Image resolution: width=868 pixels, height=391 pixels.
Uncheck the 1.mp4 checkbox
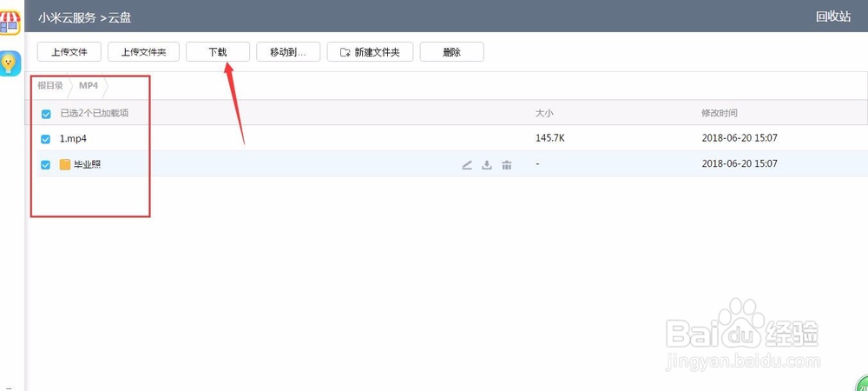point(46,139)
